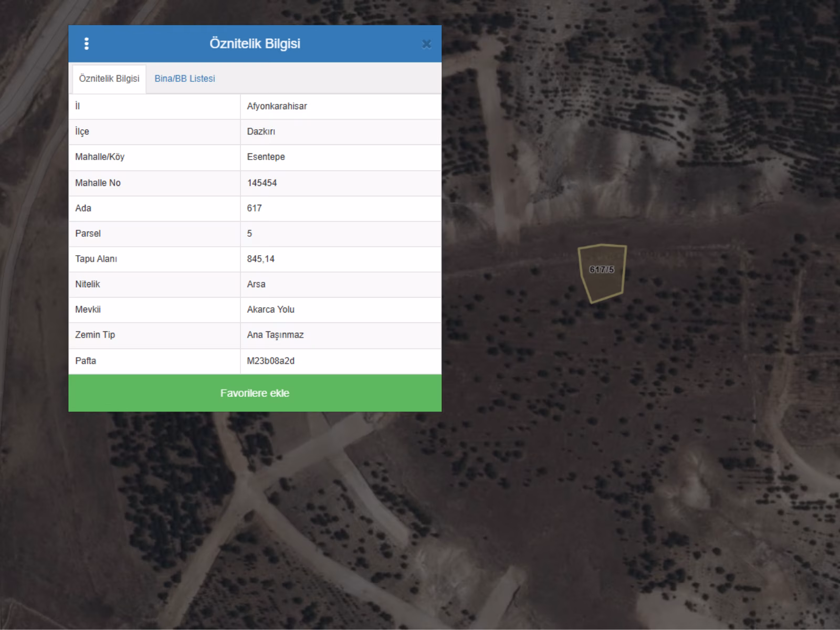840x630 pixels.
Task: Click the Favorilere ekle button
Action: click(255, 393)
